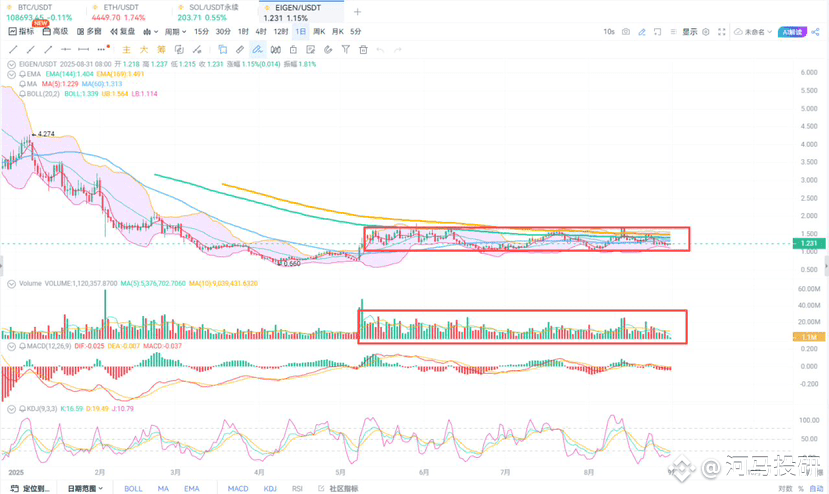Viewport: 829px width, 494px height.
Task: Share the chart via share icon
Action: [815, 32]
